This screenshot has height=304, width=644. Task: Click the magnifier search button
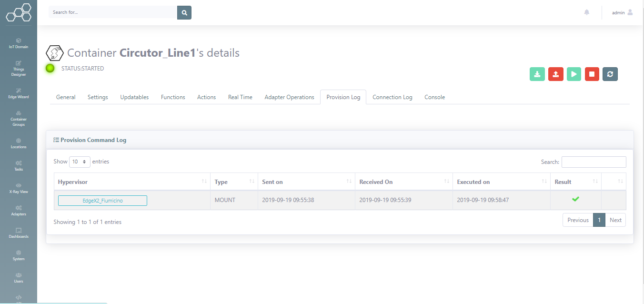pyautogui.click(x=184, y=12)
